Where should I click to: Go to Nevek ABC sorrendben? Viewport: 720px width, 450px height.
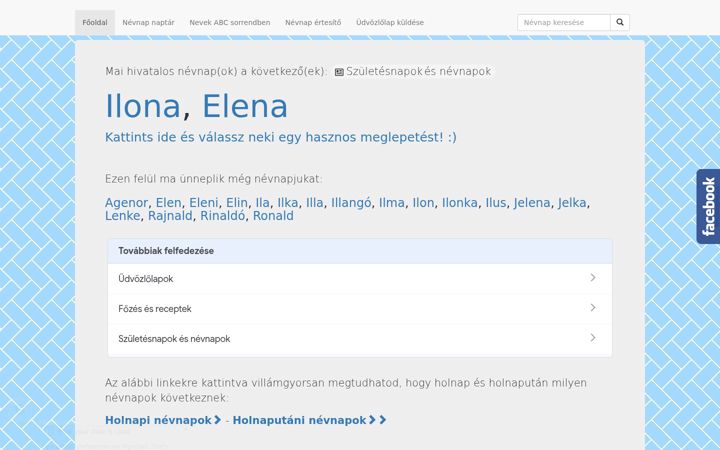(230, 22)
